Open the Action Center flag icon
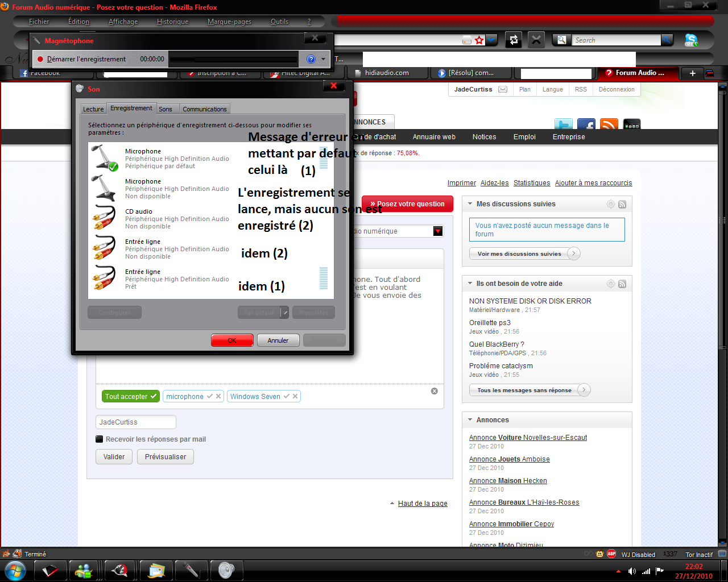 [x=660, y=571]
